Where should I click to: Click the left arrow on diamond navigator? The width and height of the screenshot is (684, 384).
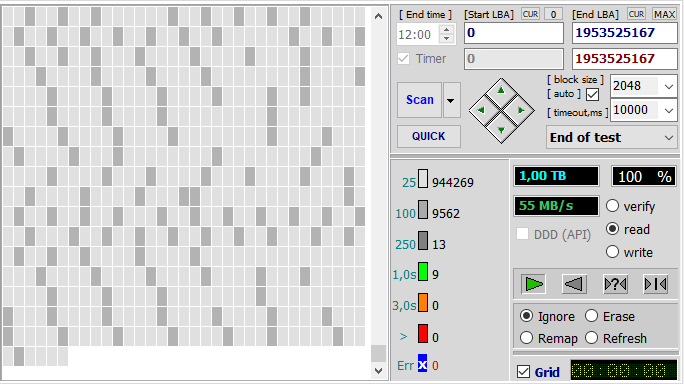click(482, 110)
